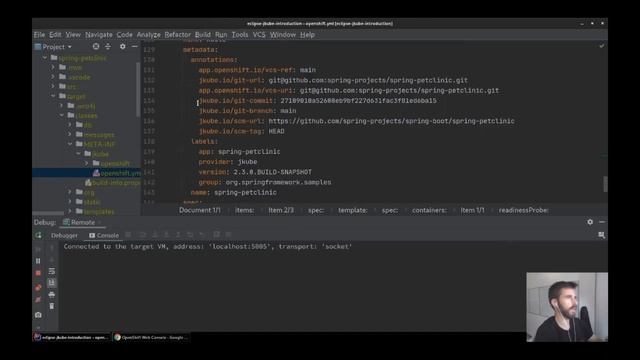Click the Project panel vertical scrollbar
Viewport: 640px width, 360px height.
click(x=138, y=89)
